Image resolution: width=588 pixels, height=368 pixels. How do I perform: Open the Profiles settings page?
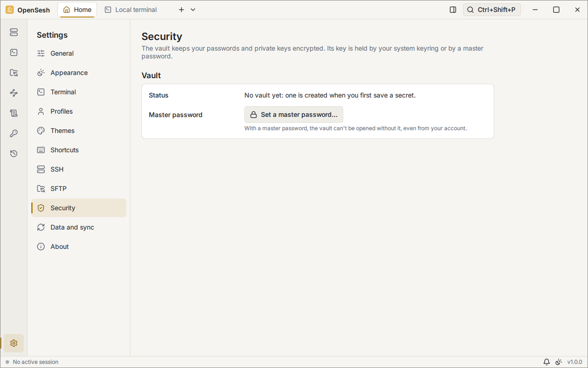pyautogui.click(x=79, y=111)
